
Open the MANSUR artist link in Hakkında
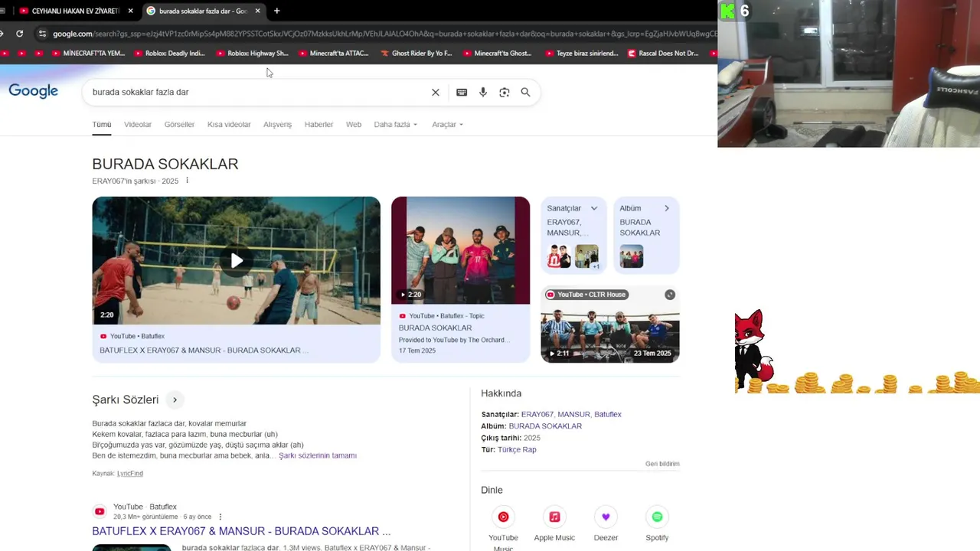click(573, 414)
